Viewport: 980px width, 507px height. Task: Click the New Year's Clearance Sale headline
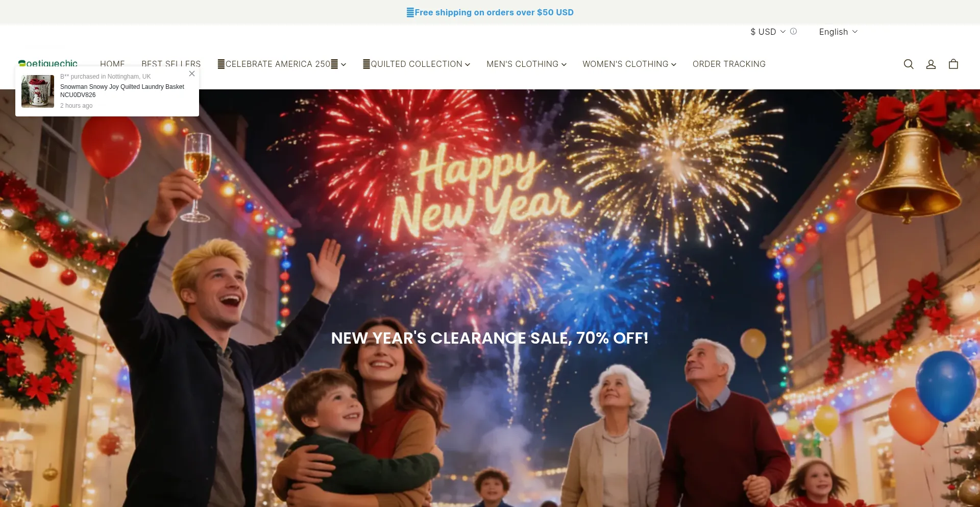tap(489, 338)
